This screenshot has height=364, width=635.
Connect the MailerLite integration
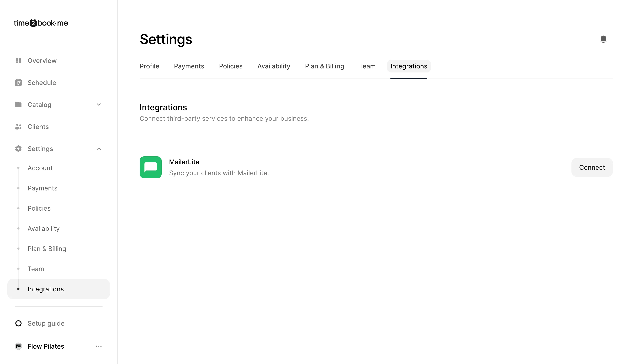click(592, 167)
